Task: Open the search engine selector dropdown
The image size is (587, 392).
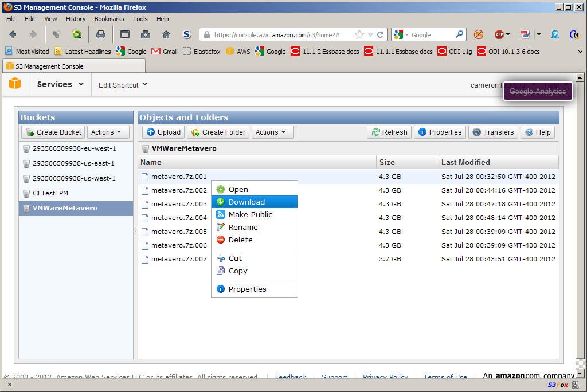Action: tap(406, 35)
